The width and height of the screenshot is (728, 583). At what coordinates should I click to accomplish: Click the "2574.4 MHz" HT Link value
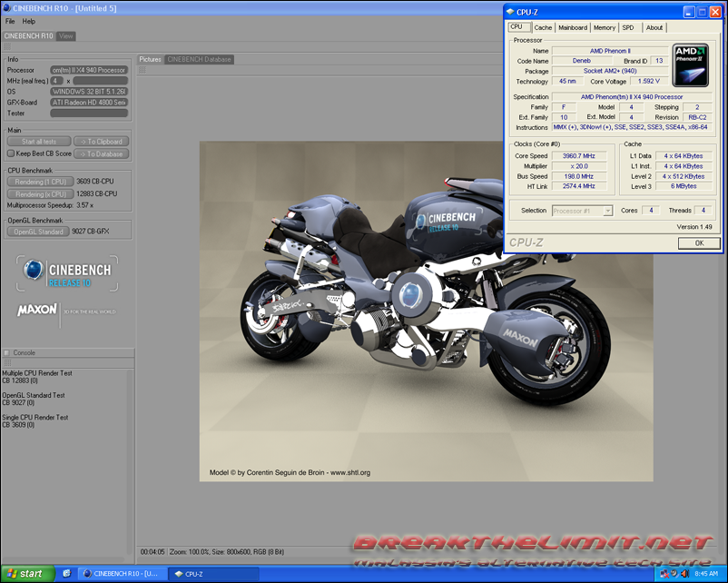pos(579,186)
